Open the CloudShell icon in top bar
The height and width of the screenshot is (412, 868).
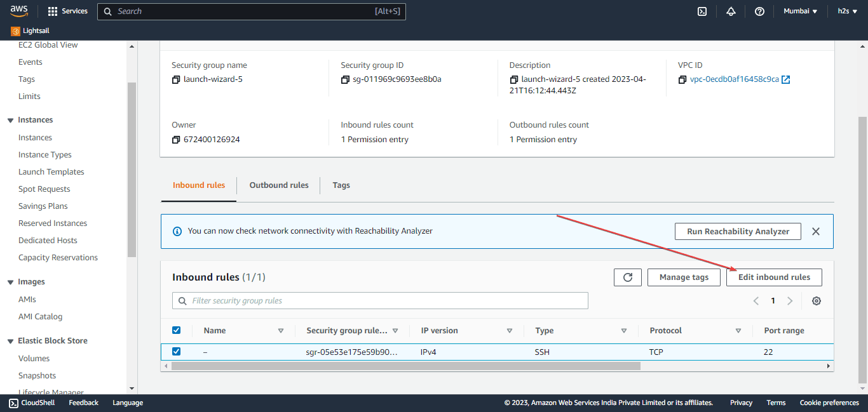pyautogui.click(x=702, y=11)
